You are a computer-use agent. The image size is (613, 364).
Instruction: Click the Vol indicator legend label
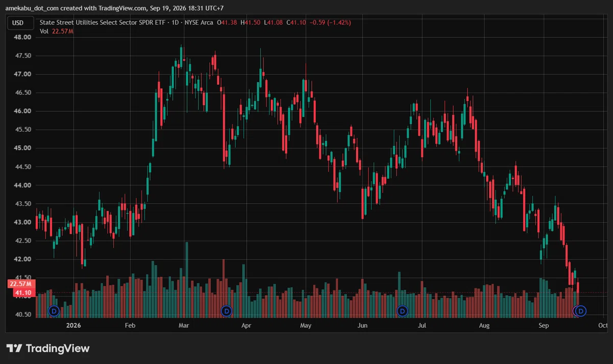[44, 31]
